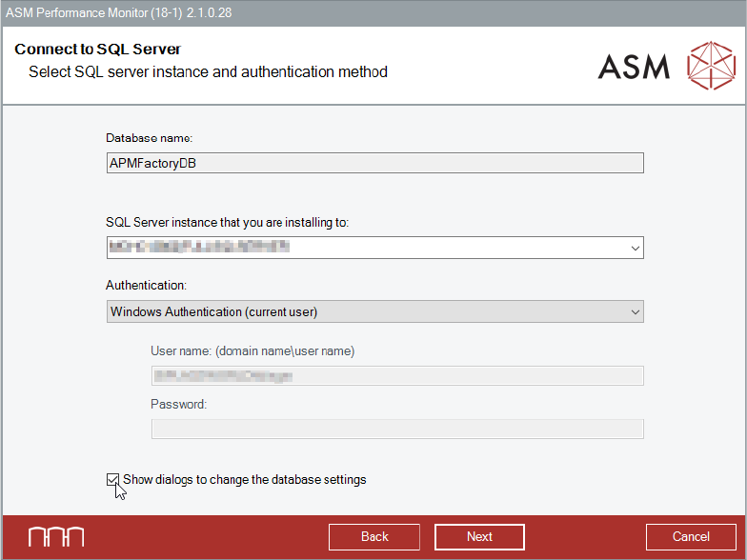Open the Authentication dropdown arrow
The height and width of the screenshot is (560, 747).
coord(636,312)
